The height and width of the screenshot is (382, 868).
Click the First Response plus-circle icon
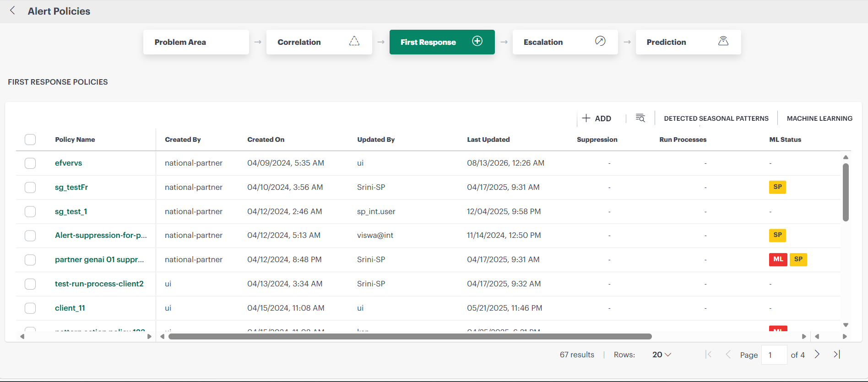(477, 41)
